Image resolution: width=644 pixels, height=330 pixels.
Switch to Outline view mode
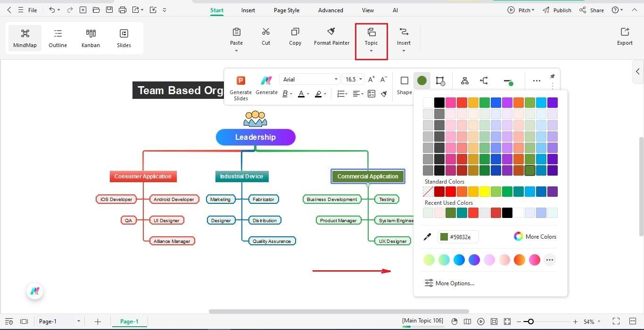(x=58, y=37)
